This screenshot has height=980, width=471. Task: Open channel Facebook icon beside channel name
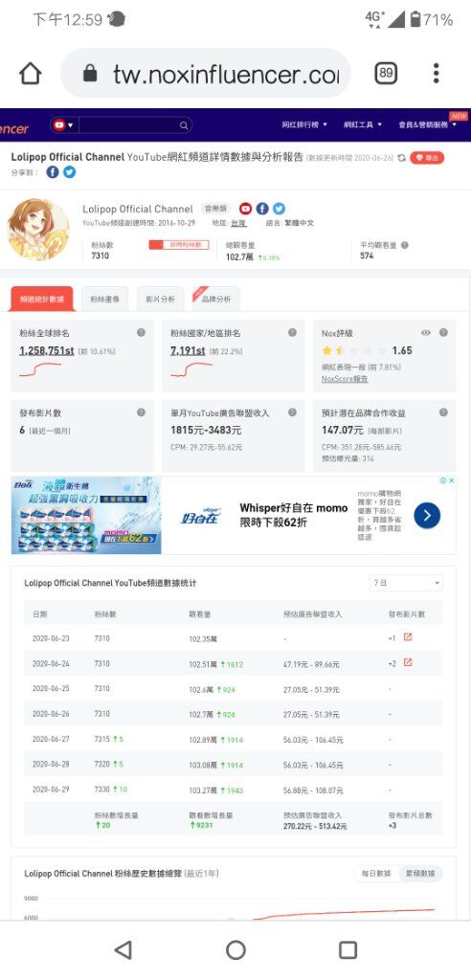[262, 209]
